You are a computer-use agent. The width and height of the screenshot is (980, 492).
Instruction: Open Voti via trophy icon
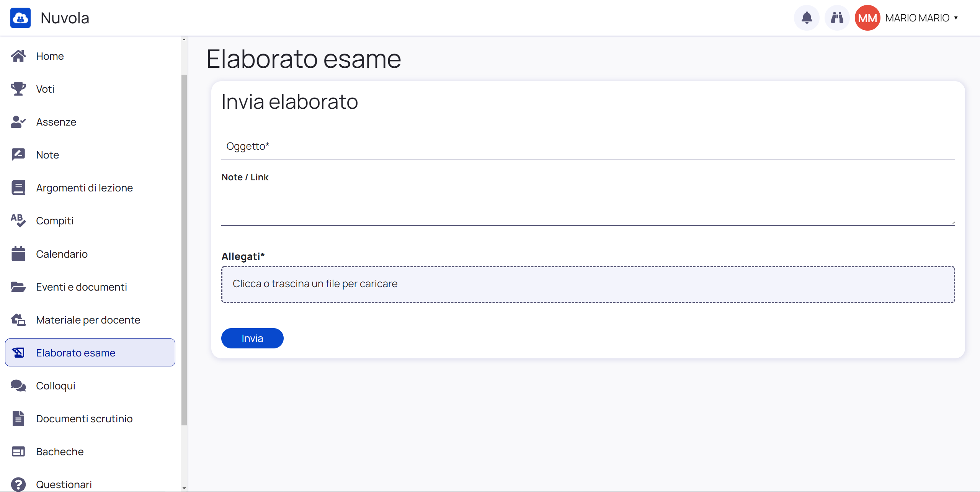(18, 89)
